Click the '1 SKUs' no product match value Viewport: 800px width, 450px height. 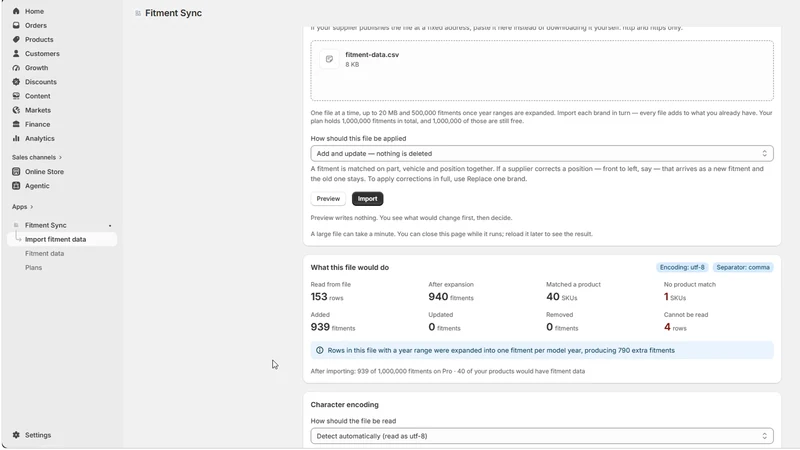[674, 297]
